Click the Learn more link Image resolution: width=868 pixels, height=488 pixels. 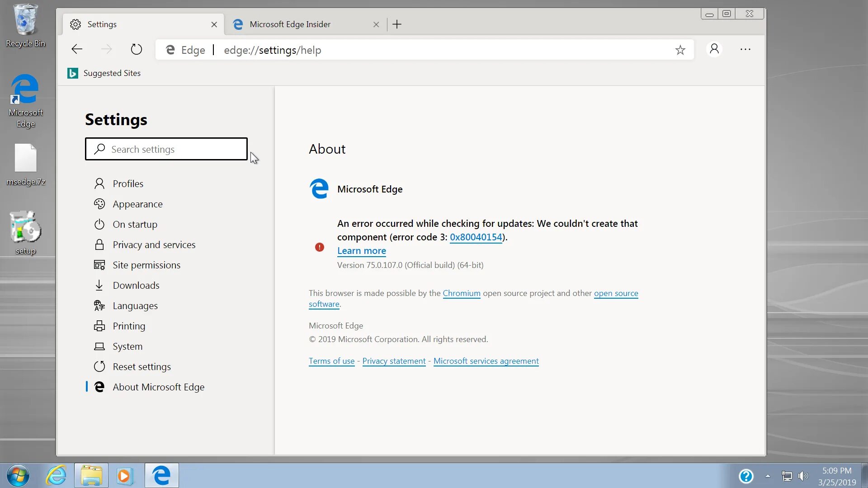[361, 251]
